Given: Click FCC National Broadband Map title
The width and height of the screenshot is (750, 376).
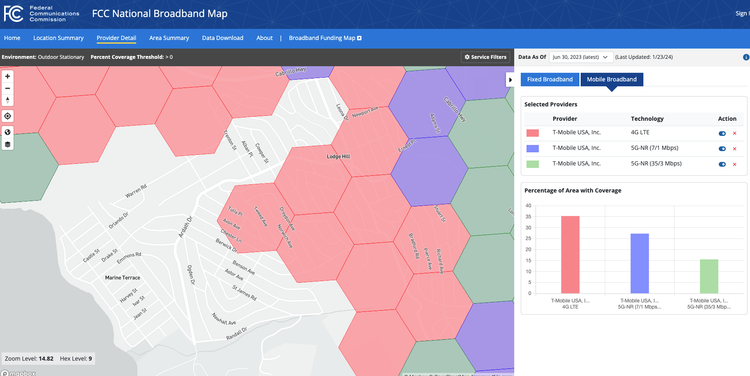Looking at the screenshot, I should (160, 14).
